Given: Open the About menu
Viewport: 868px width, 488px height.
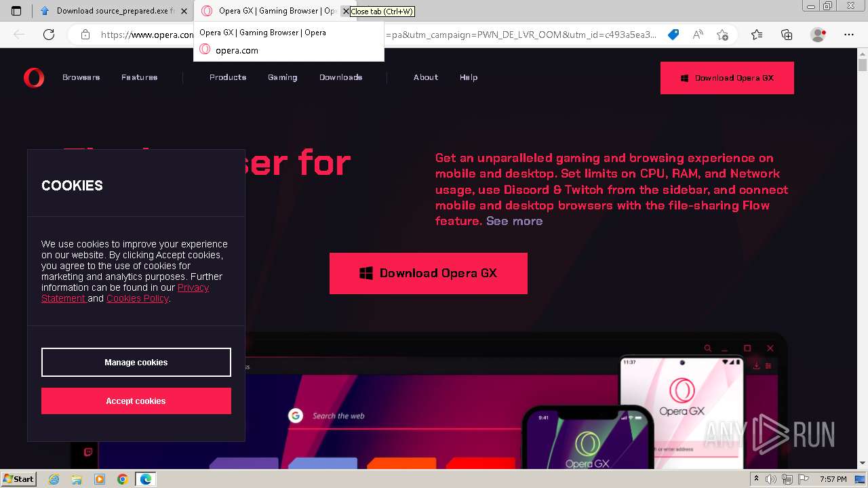Looking at the screenshot, I should [426, 77].
